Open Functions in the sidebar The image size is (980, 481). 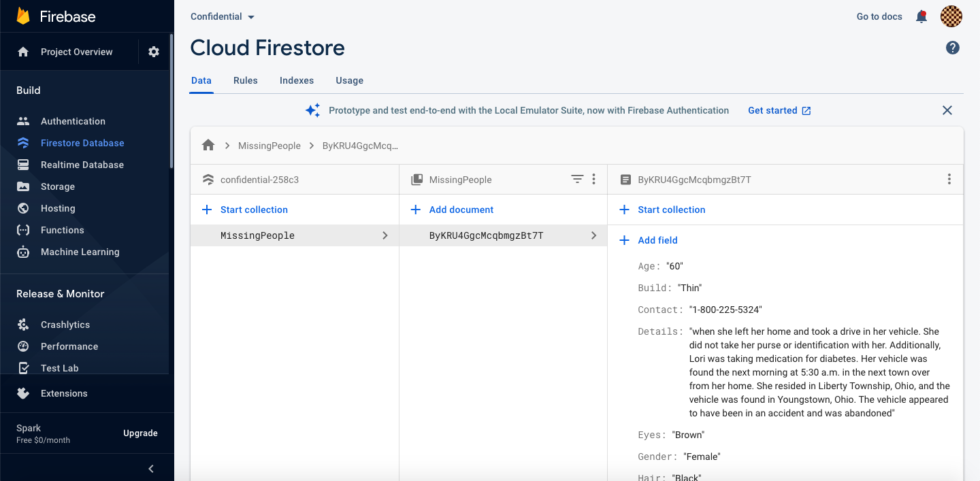coord(63,230)
